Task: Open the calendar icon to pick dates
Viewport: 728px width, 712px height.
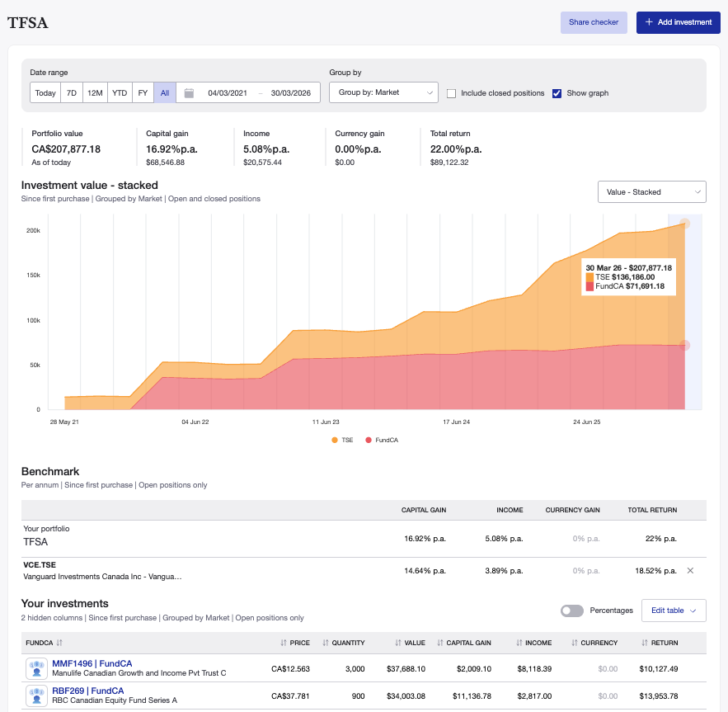Action: point(189,92)
